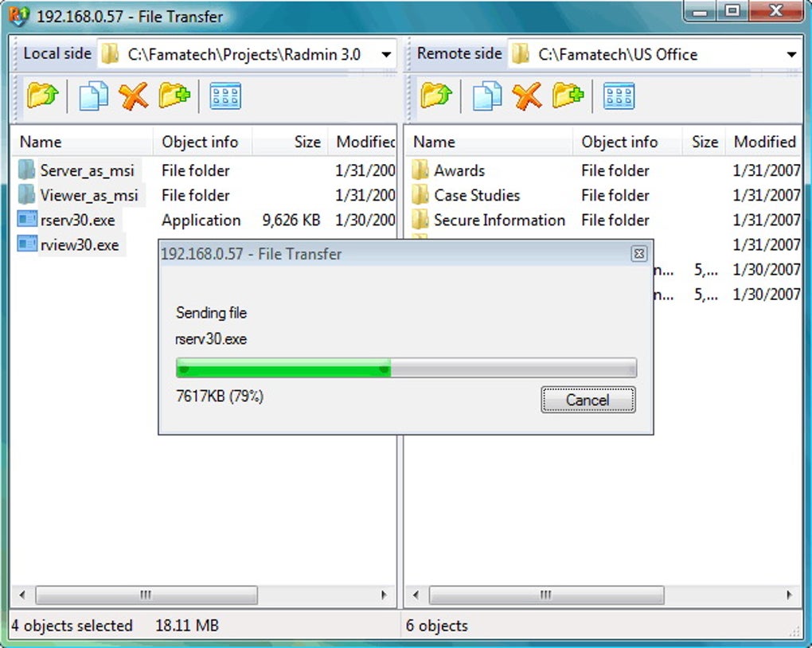Viewport: 812px width, 648px height.
Task: Select the Case Studies folder name
Action: pos(477,195)
